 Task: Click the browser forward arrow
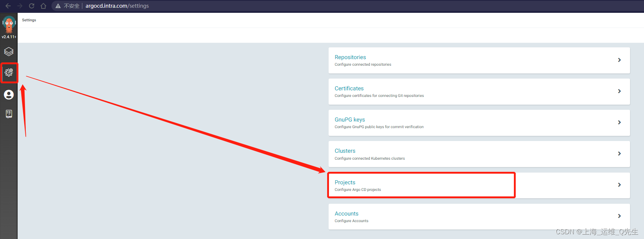[20, 6]
